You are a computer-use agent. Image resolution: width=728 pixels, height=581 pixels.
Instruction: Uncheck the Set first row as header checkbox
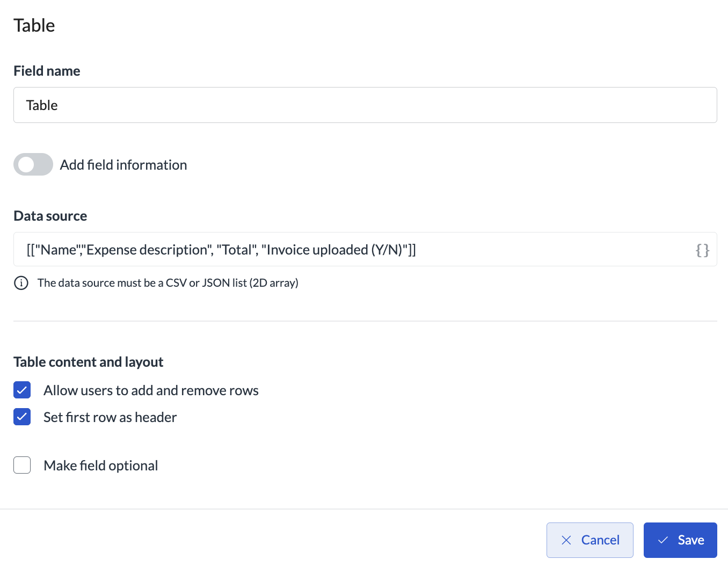point(22,417)
